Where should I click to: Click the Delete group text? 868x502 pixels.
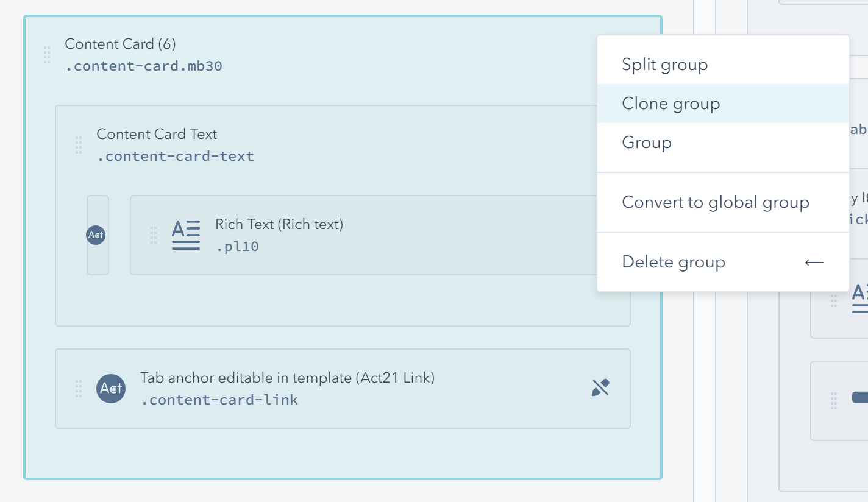coord(673,263)
